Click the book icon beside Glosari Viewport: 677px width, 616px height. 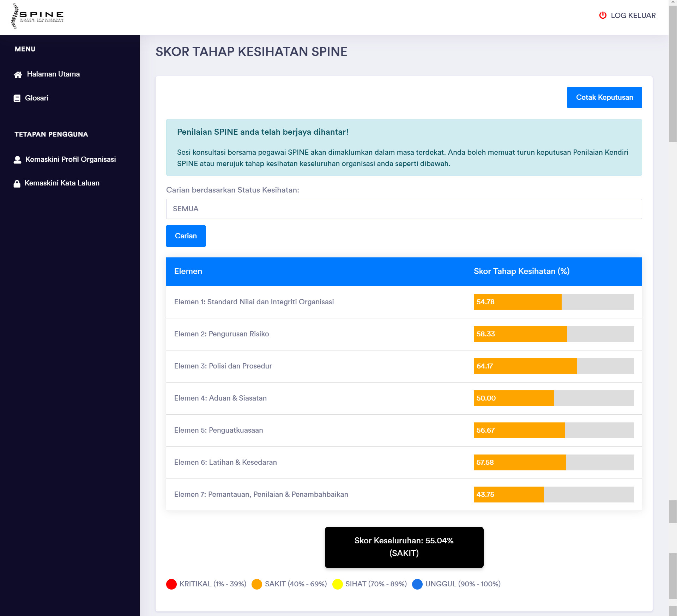(x=17, y=98)
